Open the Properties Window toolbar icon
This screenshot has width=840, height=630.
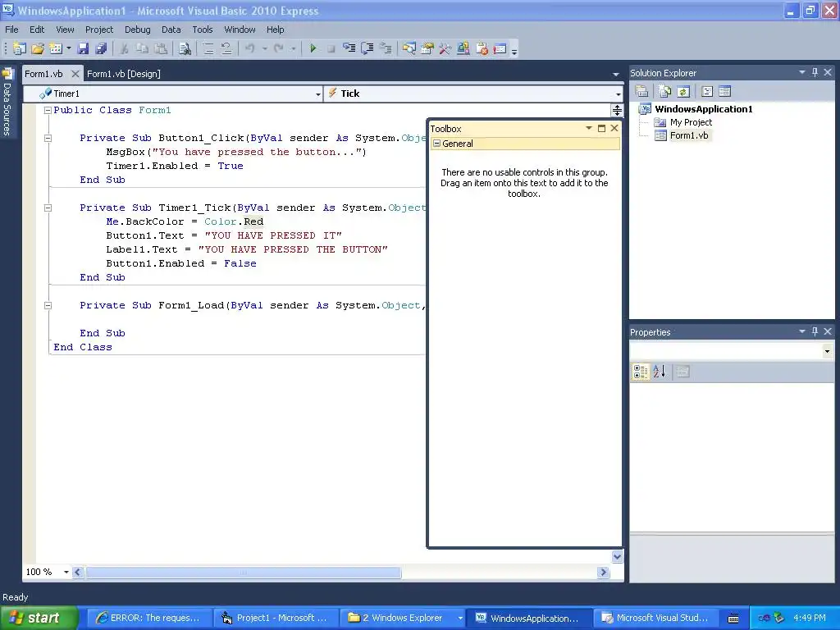[427, 48]
